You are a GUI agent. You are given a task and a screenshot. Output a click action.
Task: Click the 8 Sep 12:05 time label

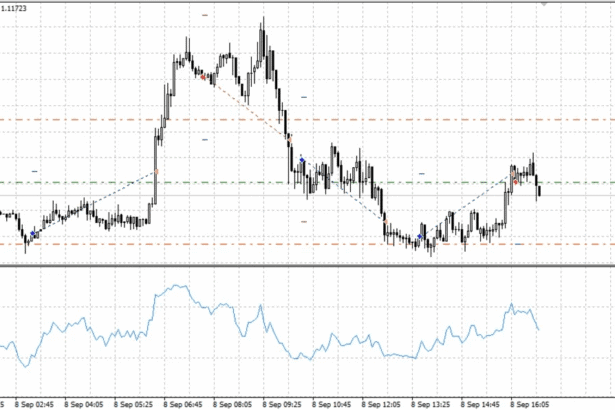[380, 405]
